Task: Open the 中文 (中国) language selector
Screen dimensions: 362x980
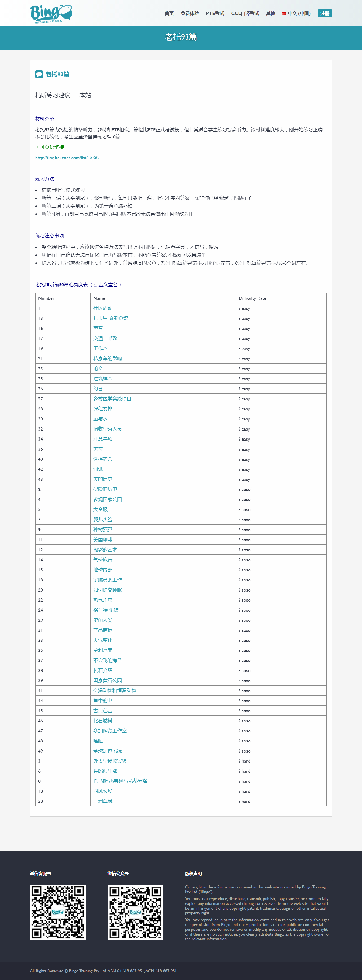Action: [299, 13]
